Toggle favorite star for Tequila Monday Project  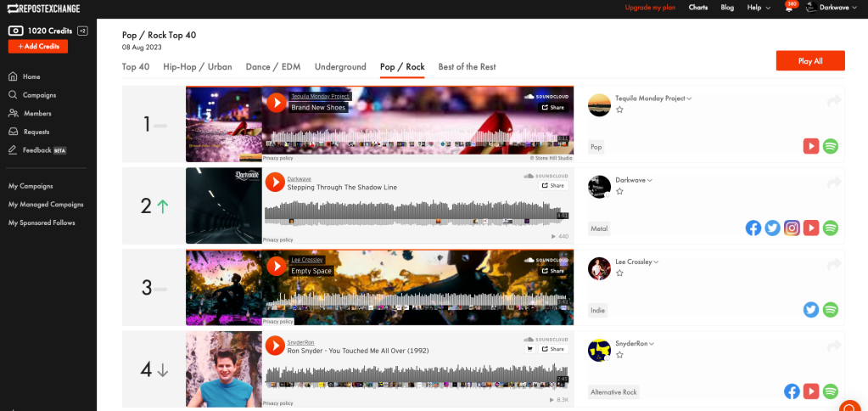coord(619,110)
